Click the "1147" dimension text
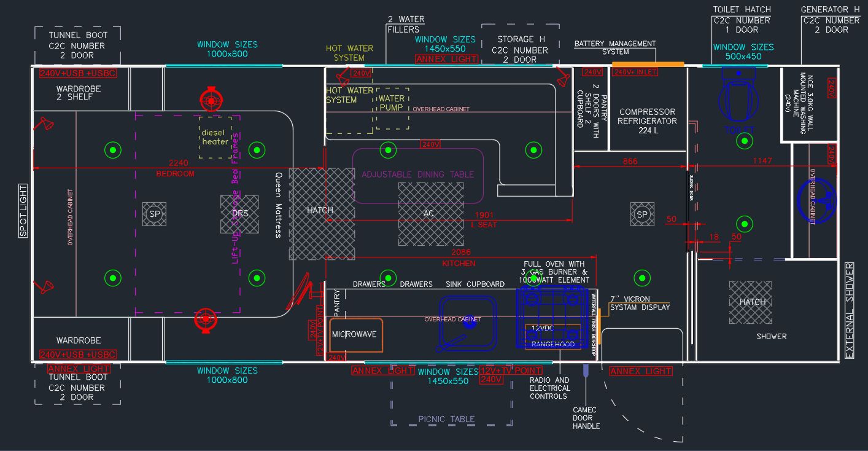This screenshot has width=868, height=451. tap(763, 161)
